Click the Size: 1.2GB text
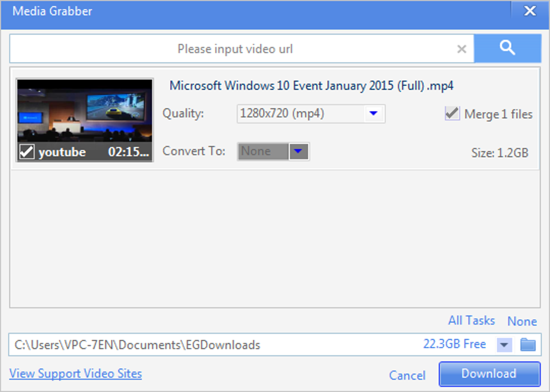Screen dimensions: 550x392 (x=500, y=153)
